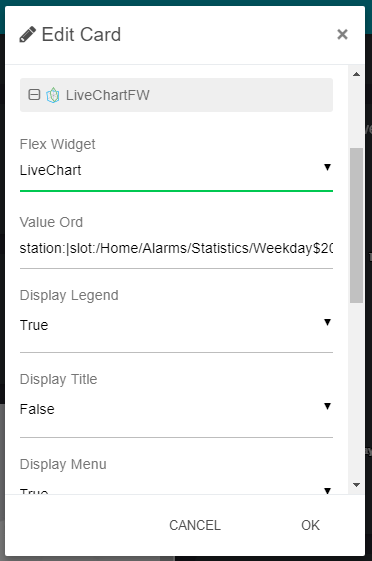
Task: Click the Edit Card title text
Action: pyautogui.click(x=81, y=35)
